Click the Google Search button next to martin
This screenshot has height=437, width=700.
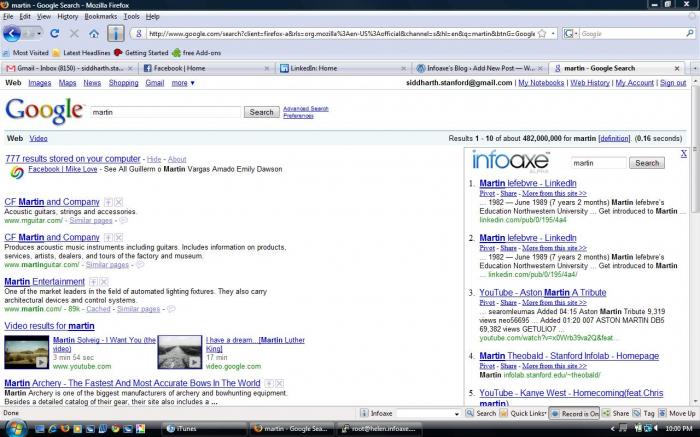262,112
